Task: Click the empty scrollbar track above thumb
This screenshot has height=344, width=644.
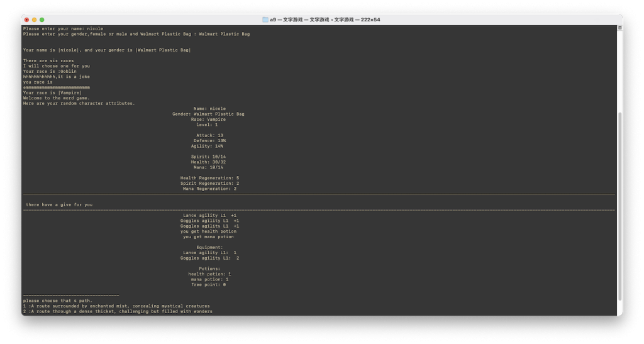Action: 619,69
